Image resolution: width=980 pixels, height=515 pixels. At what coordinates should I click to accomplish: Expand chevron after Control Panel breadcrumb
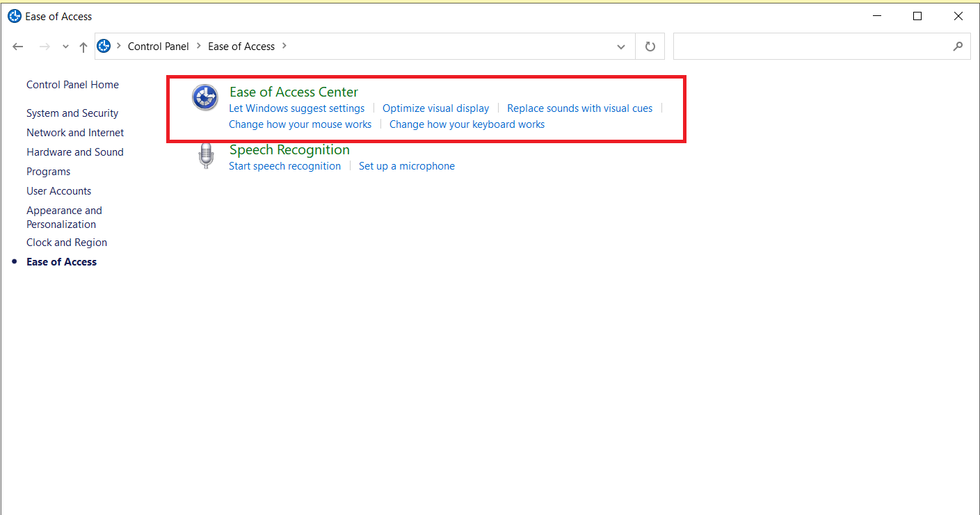(199, 46)
